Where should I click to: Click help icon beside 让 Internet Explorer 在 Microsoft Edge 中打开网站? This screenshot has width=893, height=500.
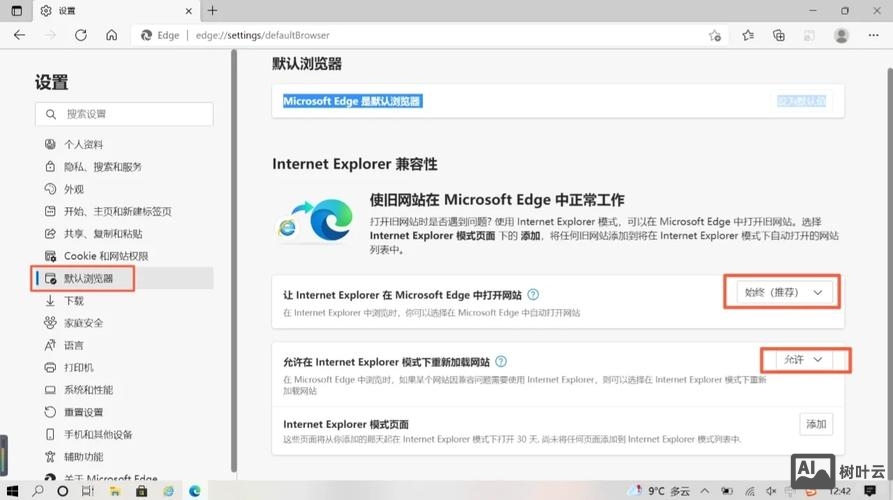[x=533, y=294]
